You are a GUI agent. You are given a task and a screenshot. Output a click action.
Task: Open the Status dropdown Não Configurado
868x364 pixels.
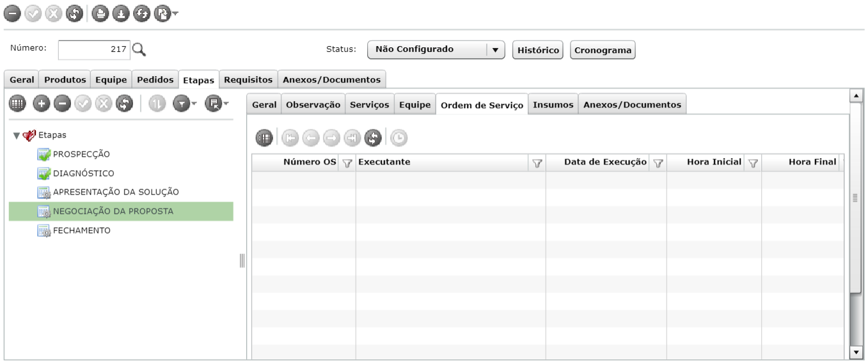click(436, 49)
